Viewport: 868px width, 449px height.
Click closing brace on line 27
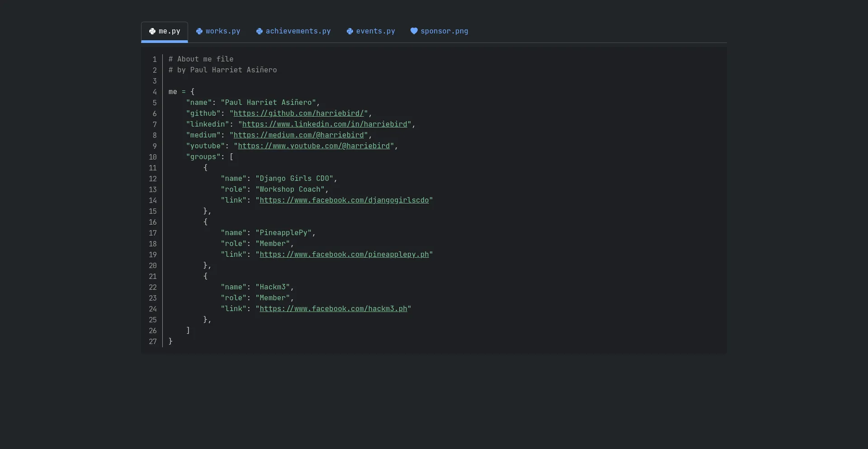pos(170,341)
